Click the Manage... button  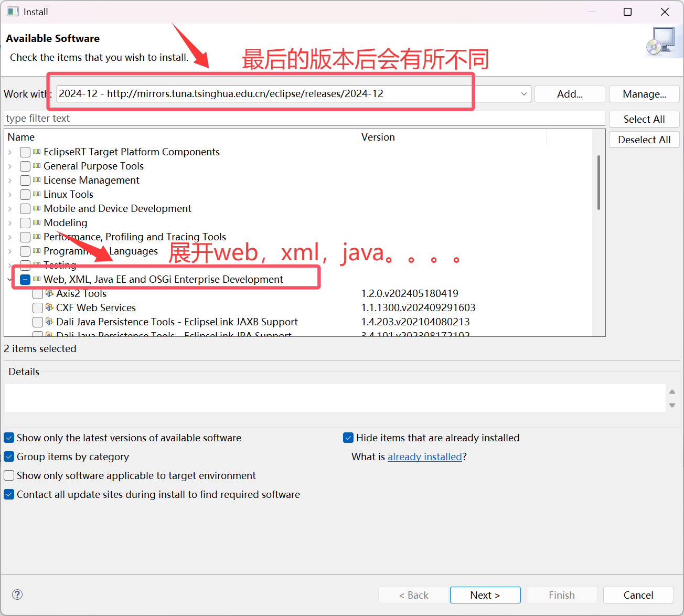644,94
